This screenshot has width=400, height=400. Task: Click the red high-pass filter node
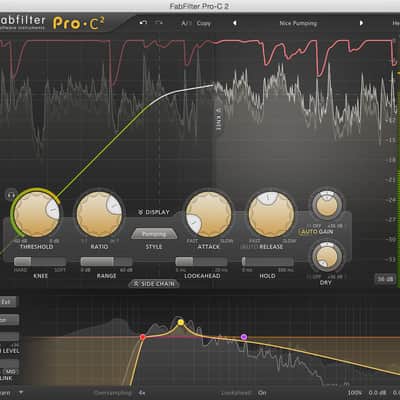click(x=143, y=337)
